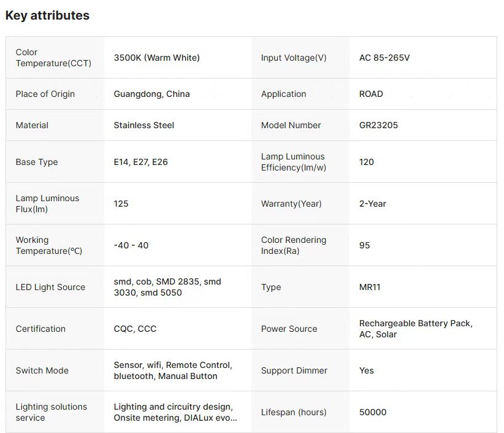This screenshot has height=433, width=504.
Task: Click the Yes value for Support Dimmer
Action: (366, 370)
